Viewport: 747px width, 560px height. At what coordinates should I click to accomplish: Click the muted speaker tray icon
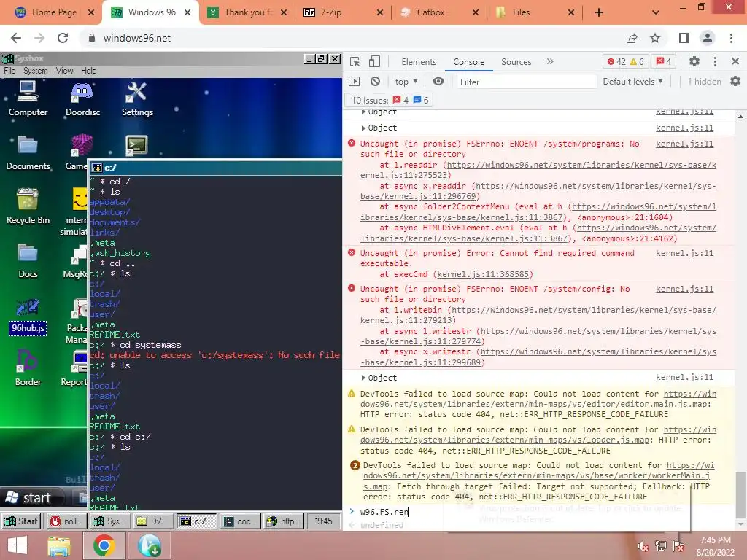coord(643,546)
